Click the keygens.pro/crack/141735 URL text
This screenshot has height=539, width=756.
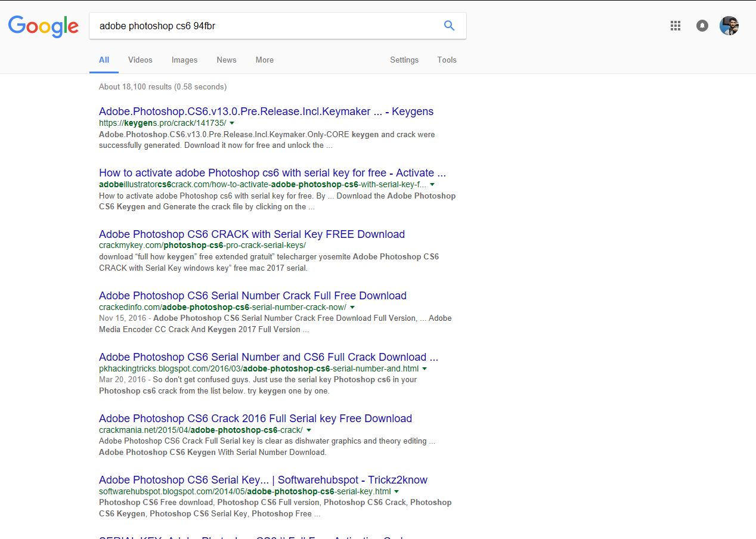click(x=163, y=123)
